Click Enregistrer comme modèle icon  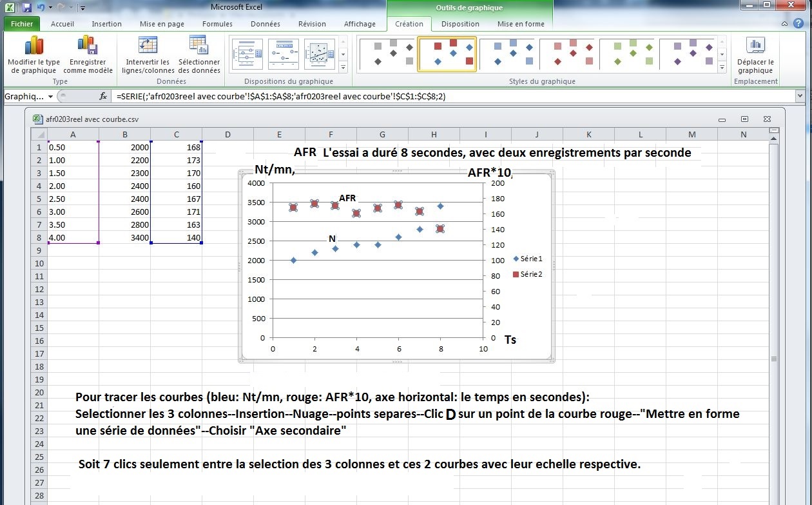point(88,46)
